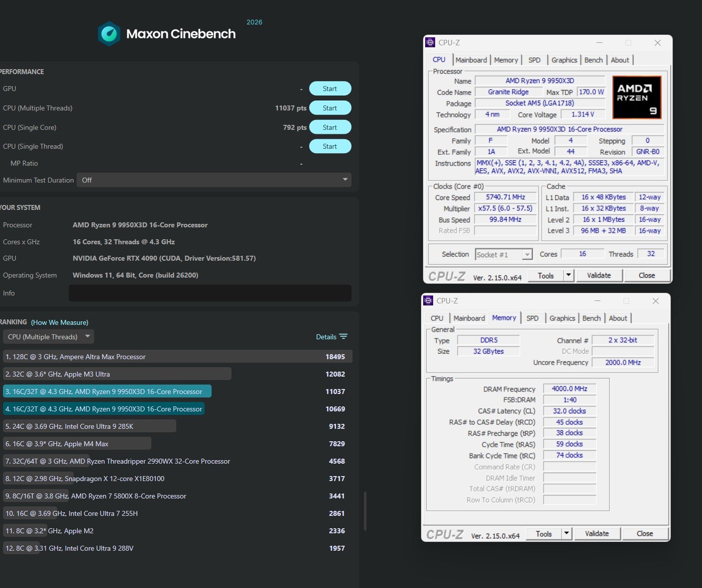Click the AMD Ryzen 9 processor logo
Viewport: 702px width, 588px height.
pyautogui.click(x=637, y=98)
